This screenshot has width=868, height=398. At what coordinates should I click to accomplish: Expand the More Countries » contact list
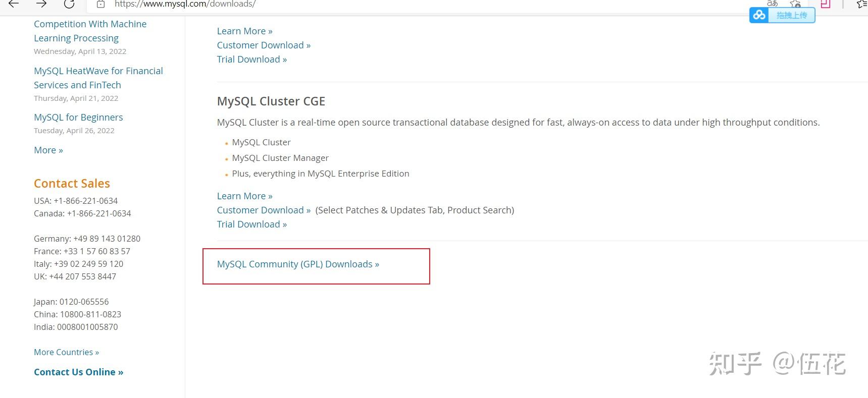coord(66,352)
